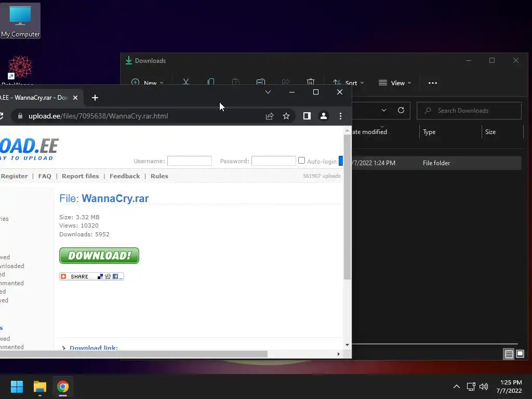Open View dropdown in Downloads window

click(x=395, y=83)
